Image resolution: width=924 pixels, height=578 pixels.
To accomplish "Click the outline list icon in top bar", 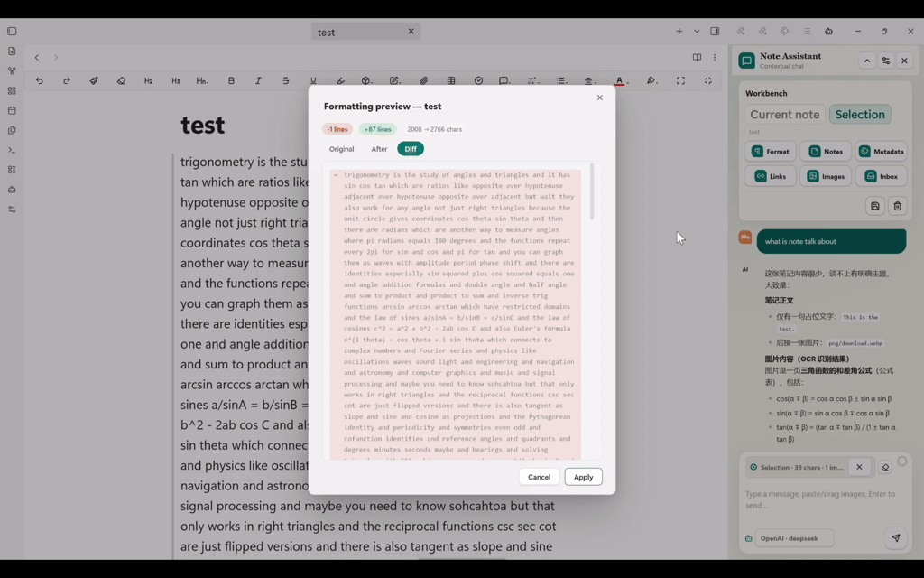I will [807, 32].
